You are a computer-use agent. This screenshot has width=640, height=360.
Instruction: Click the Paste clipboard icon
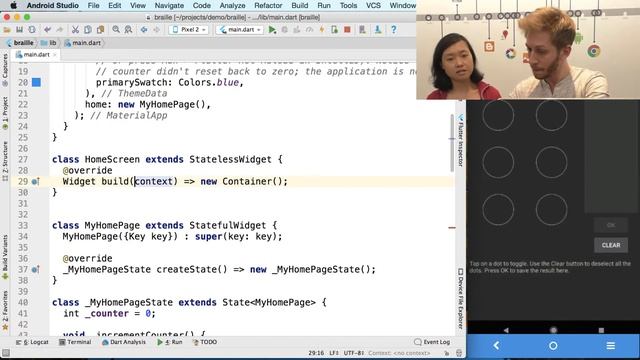pos(100,30)
